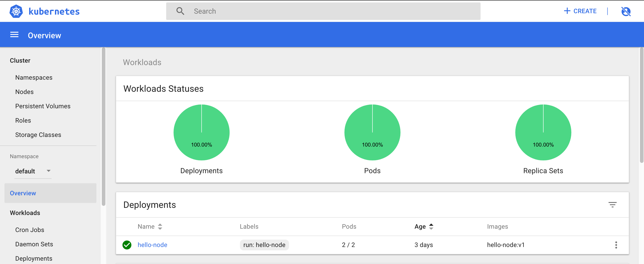Image resolution: width=644 pixels, height=264 pixels.
Task: Toggle the Age column sort arrow
Action: coord(431,226)
